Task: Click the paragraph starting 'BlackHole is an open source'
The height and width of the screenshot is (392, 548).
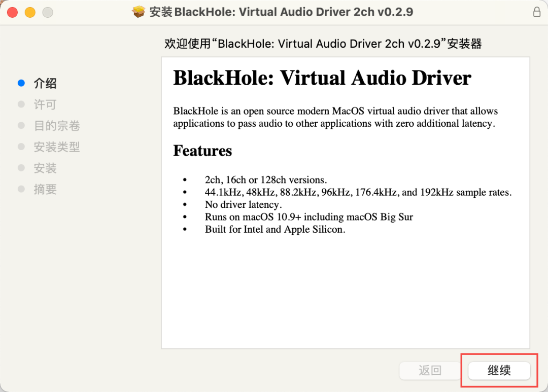Action: (335, 117)
